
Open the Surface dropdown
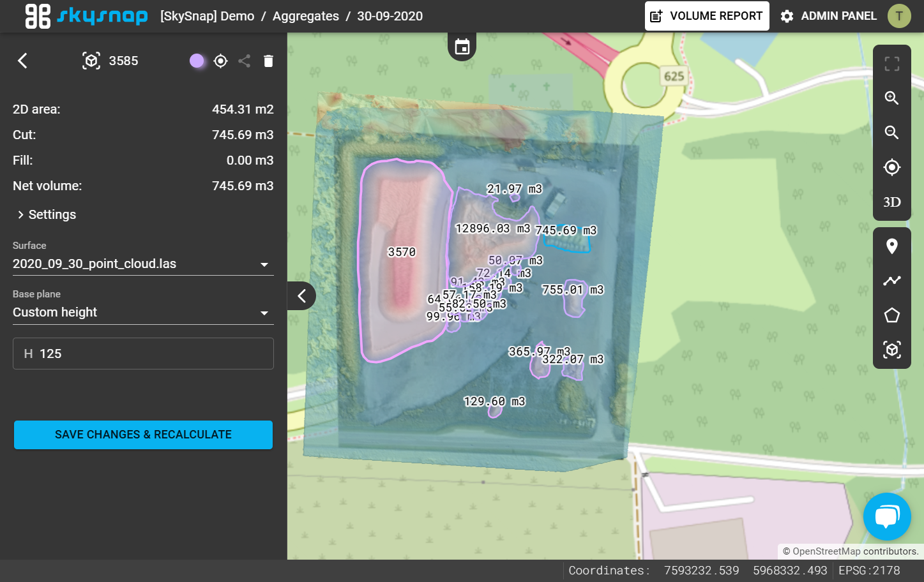pyautogui.click(x=143, y=264)
